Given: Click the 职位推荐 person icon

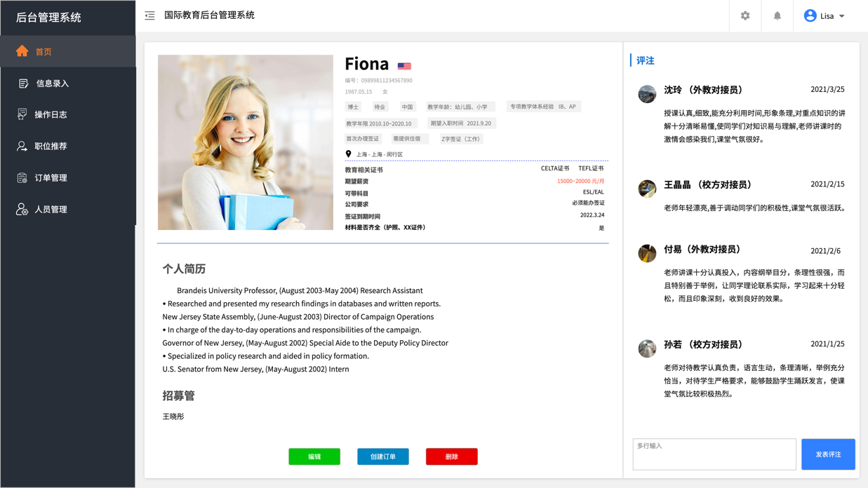Looking at the screenshot, I should [22, 146].
